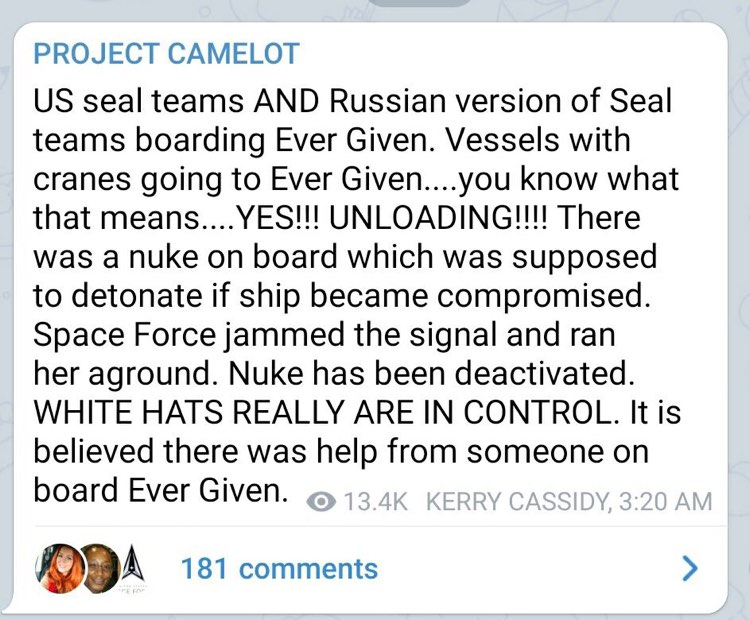This screenshot has height=620, width=750.
Task: Open the middle commenter avatar
Action: pos(100,568)
